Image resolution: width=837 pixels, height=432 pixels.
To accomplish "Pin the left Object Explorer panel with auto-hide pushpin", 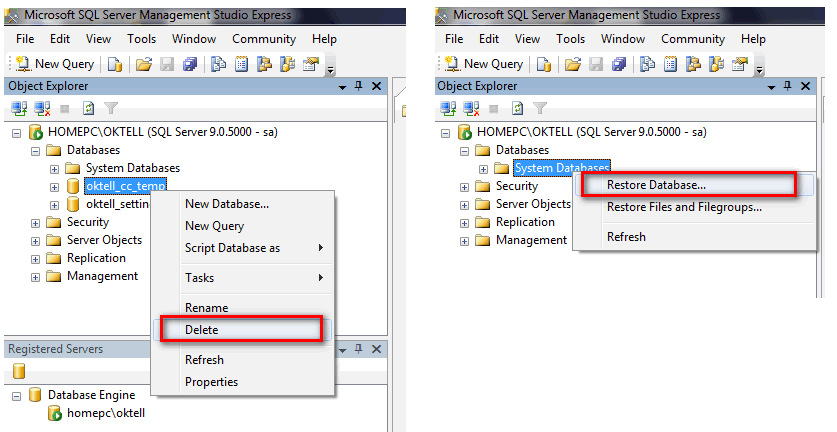I will pos(359,87).
